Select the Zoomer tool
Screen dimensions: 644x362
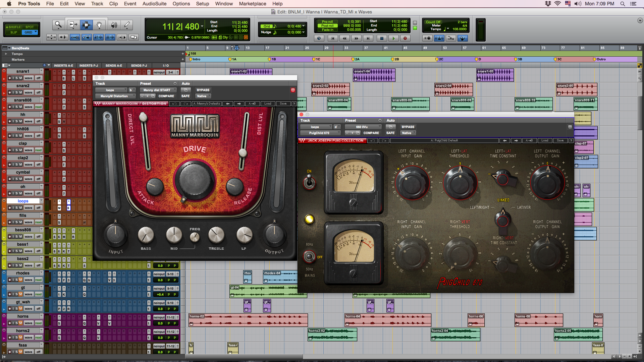tap(58, 24)
